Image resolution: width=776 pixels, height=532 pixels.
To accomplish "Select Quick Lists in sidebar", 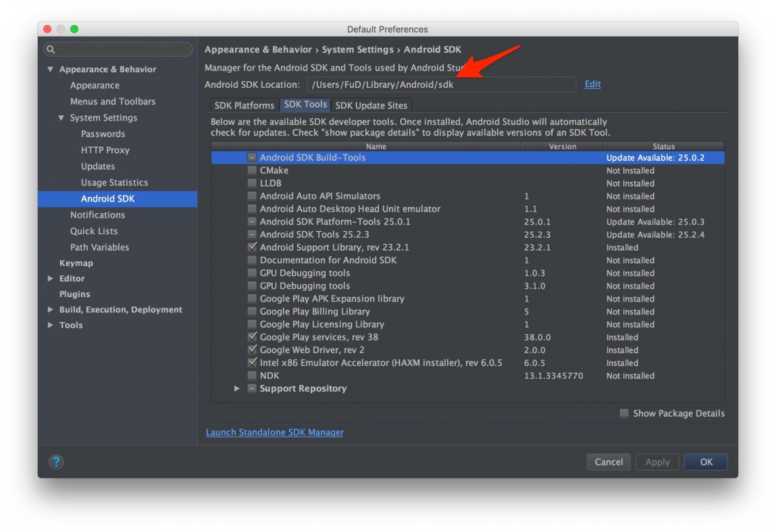I will pyautogui.click(x=94, y=231).
